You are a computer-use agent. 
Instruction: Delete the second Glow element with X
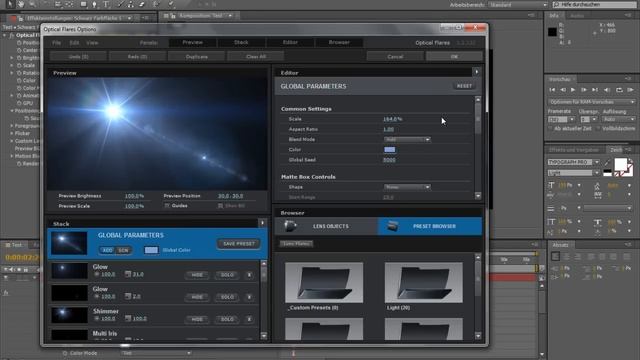click(249, 297)
